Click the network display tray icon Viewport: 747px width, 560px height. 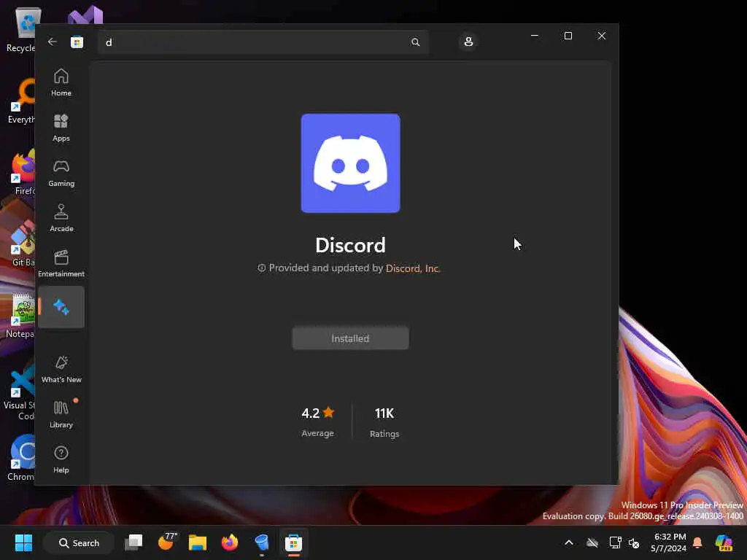tap(615, 542)
